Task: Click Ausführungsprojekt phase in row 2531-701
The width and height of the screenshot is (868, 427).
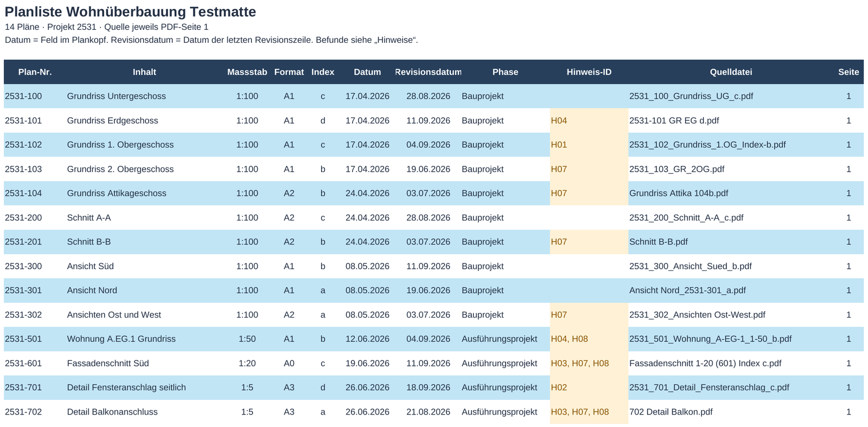Action: 499,387
